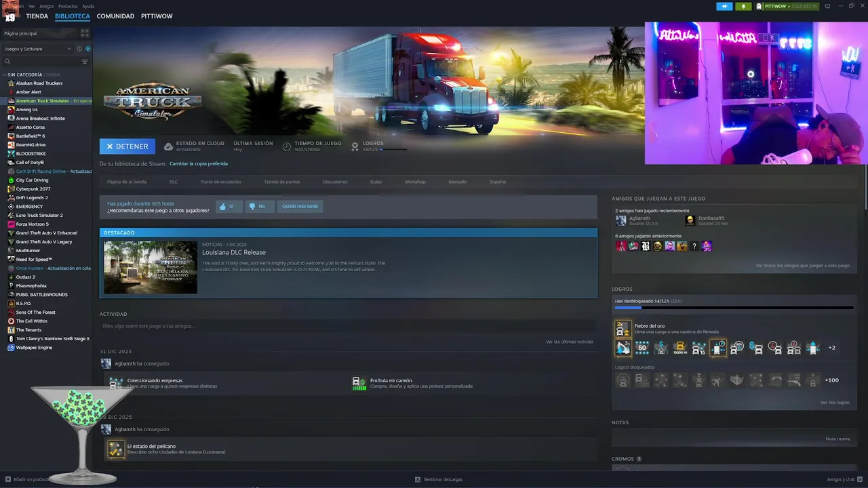Click the 10000 MI achievement icon
This screenshot has height=488, width=868.
(x=679, y=348)
